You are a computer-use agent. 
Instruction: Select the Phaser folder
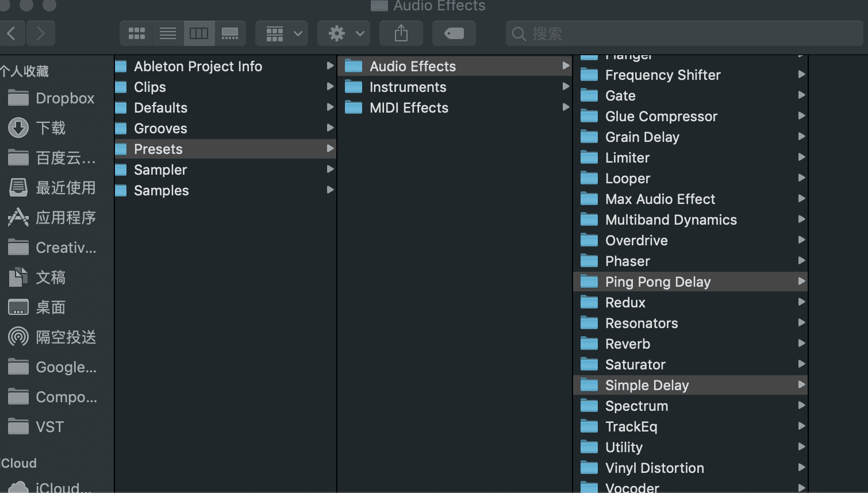(x=691, y=261)
